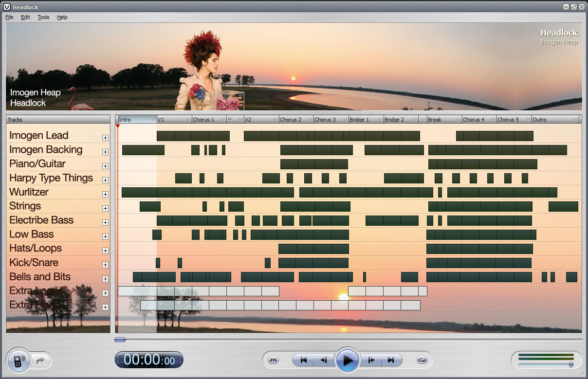This screenshot has width=588, height=379.
Task: Open the Bridge 1 section dropdown arrow
Action: click(x=380, y=120)
